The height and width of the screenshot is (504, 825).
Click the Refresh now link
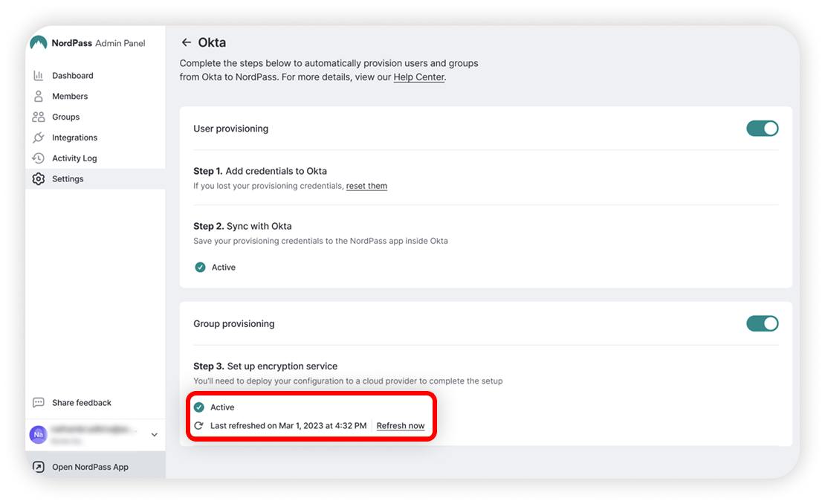click(401, 426)
